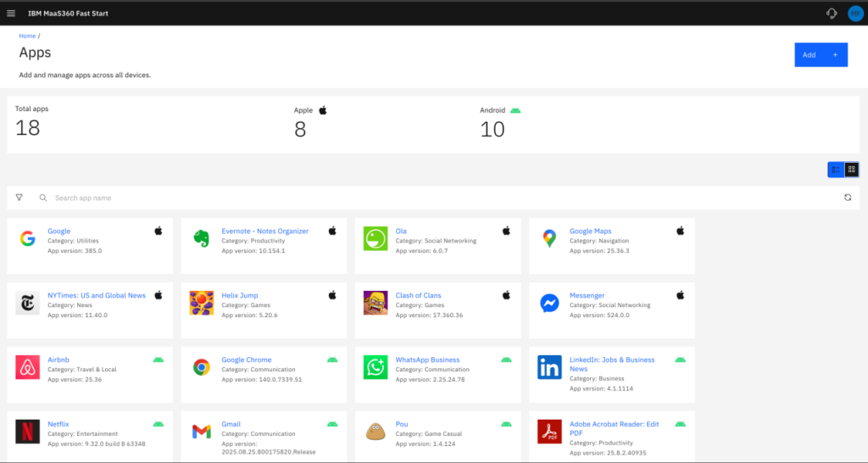
Task: Open the Clash of Clans link
Action: click(x=418, y=295)
